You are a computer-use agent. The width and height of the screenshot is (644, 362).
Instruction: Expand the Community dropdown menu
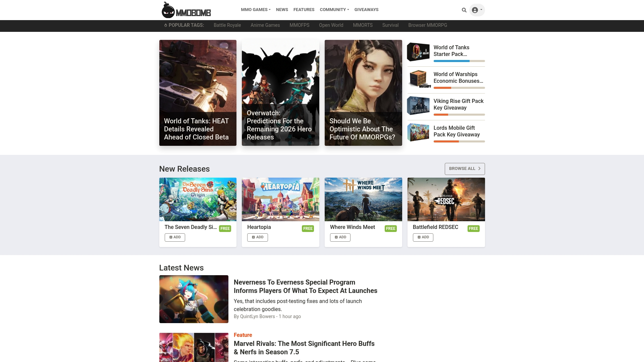pos(334,10)
